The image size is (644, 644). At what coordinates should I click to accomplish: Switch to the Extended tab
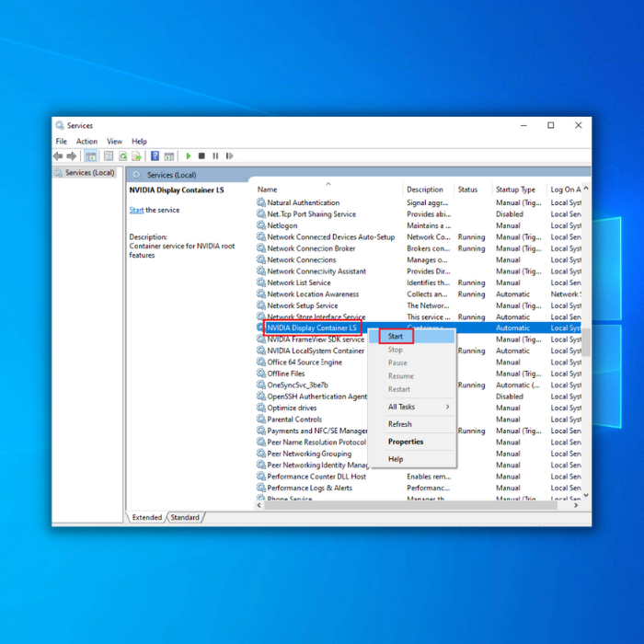(146, 517)
